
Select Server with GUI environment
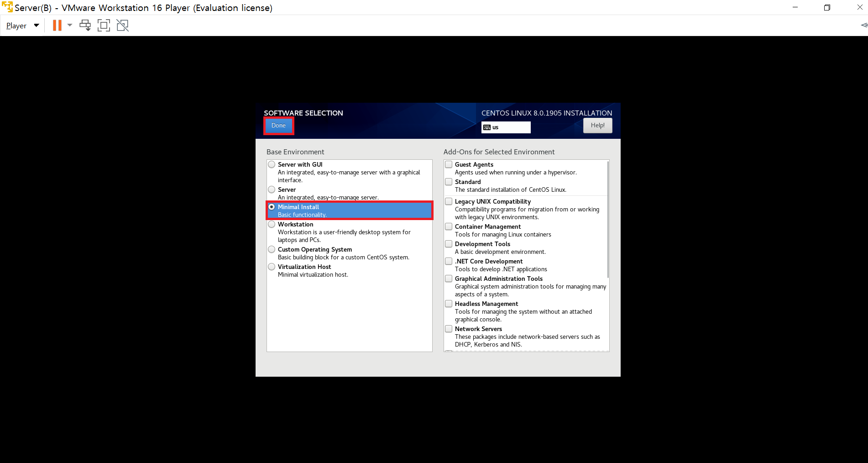[272, 164]
